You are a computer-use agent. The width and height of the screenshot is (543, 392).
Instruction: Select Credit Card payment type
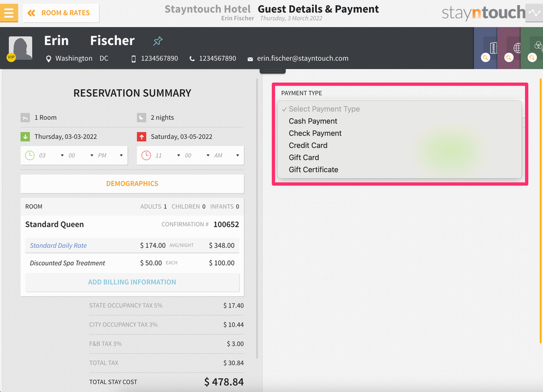pyautogui.click(x=308, y=145)
